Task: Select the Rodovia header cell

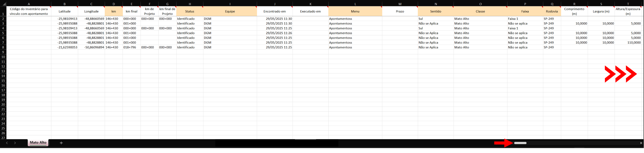Action: pyautogui.click(x=552, y=11)
